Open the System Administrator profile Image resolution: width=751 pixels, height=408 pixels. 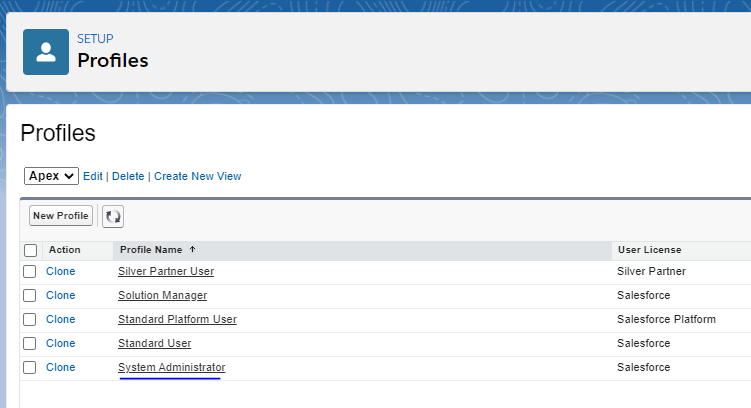coord(171,367)
